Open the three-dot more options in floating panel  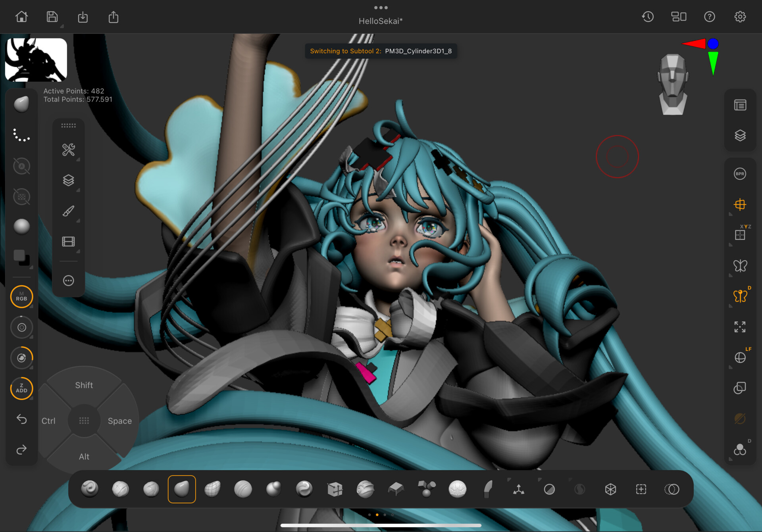click(x=68, y=280)
